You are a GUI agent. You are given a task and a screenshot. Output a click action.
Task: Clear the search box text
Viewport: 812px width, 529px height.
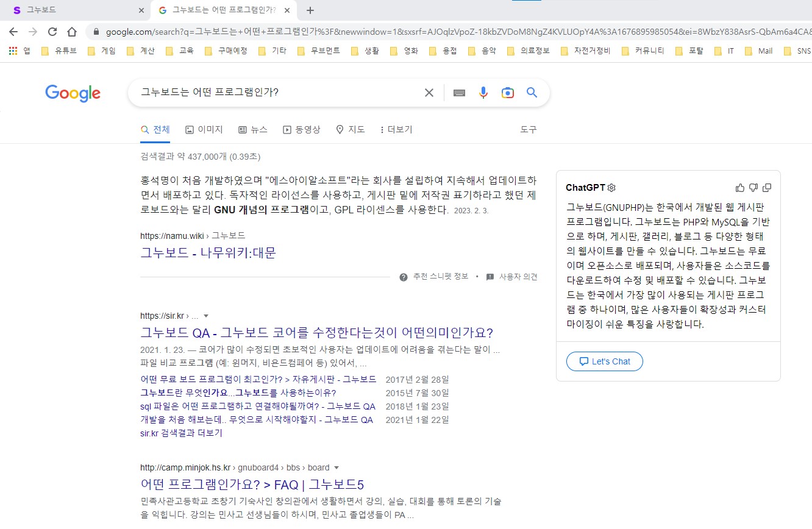429,93
